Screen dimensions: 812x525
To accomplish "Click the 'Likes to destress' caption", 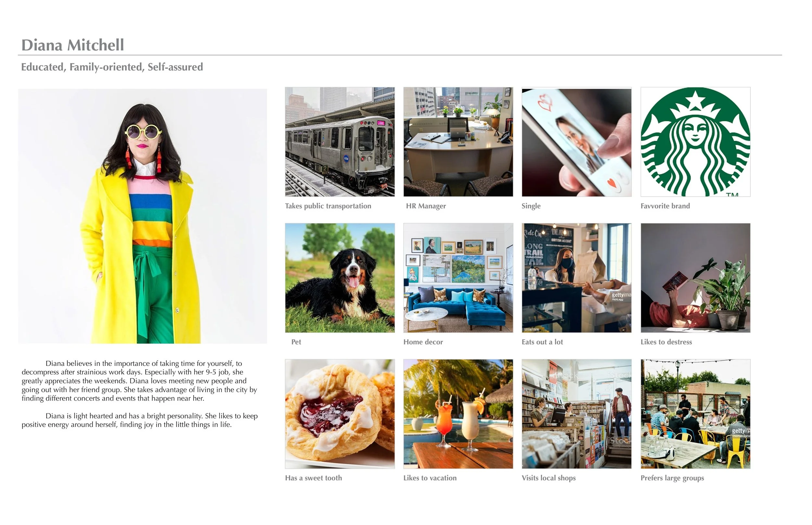I will 666,342.
